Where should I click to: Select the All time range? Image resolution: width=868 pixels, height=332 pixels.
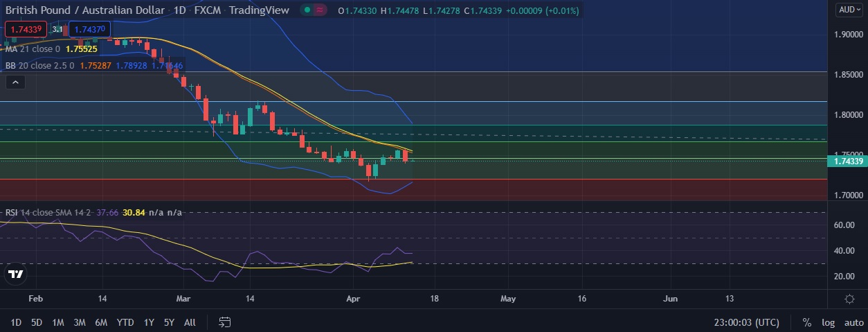point(190,322)
